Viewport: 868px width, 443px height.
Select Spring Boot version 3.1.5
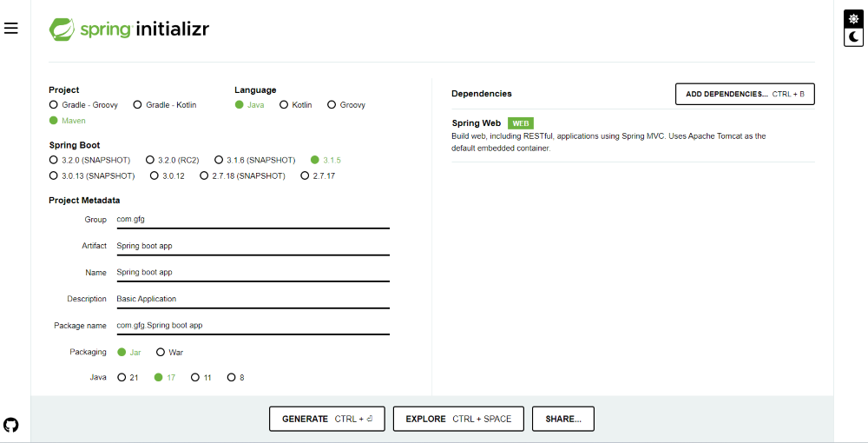pyautogui.click(x=326, y=160)
